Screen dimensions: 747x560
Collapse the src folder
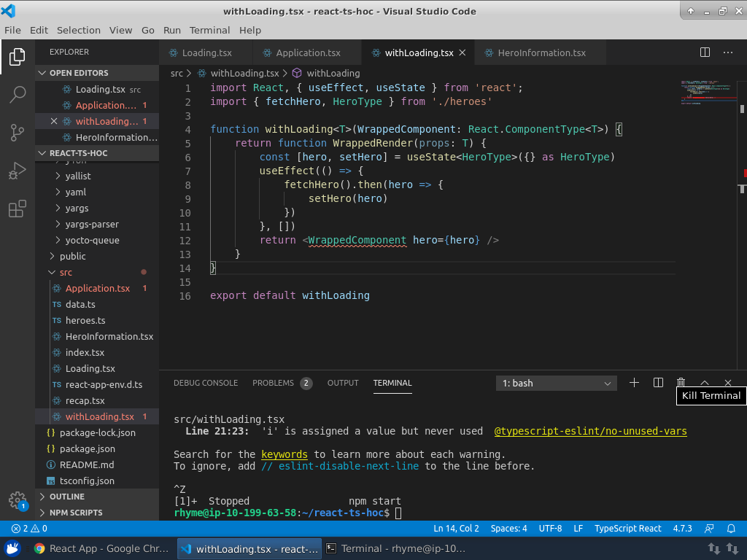point(66,272)
